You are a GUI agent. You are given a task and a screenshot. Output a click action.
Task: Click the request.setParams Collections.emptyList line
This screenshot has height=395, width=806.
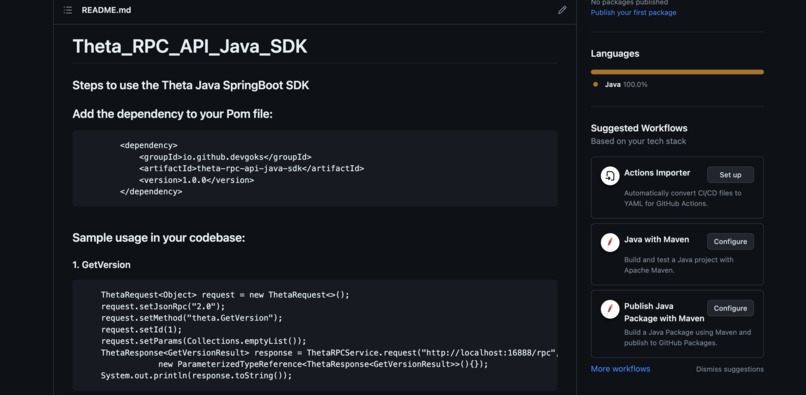point(204,341)
